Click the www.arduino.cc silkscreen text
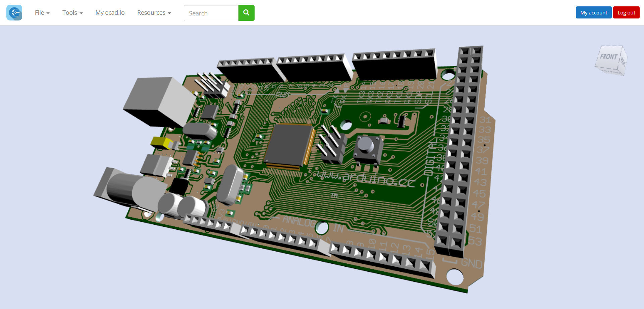This screenshot has height=309, width=644. (366, 179)
